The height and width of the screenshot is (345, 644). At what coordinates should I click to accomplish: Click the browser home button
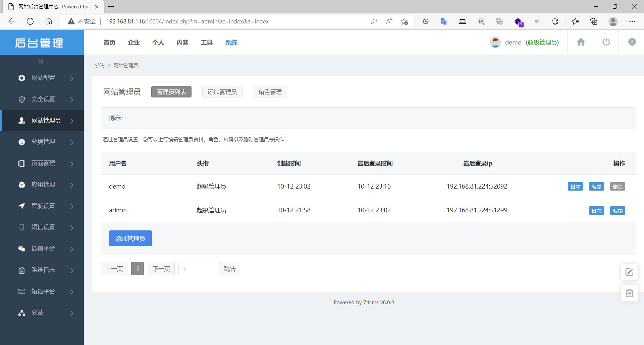pyautogui.click(x=49, y=21)
